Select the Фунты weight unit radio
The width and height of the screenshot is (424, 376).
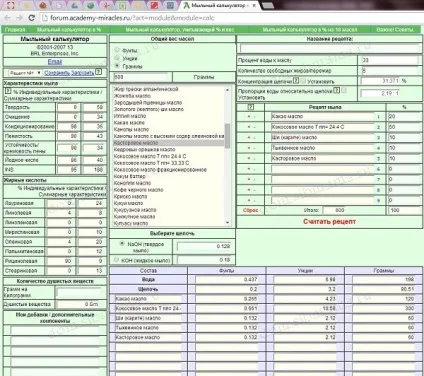117,50
